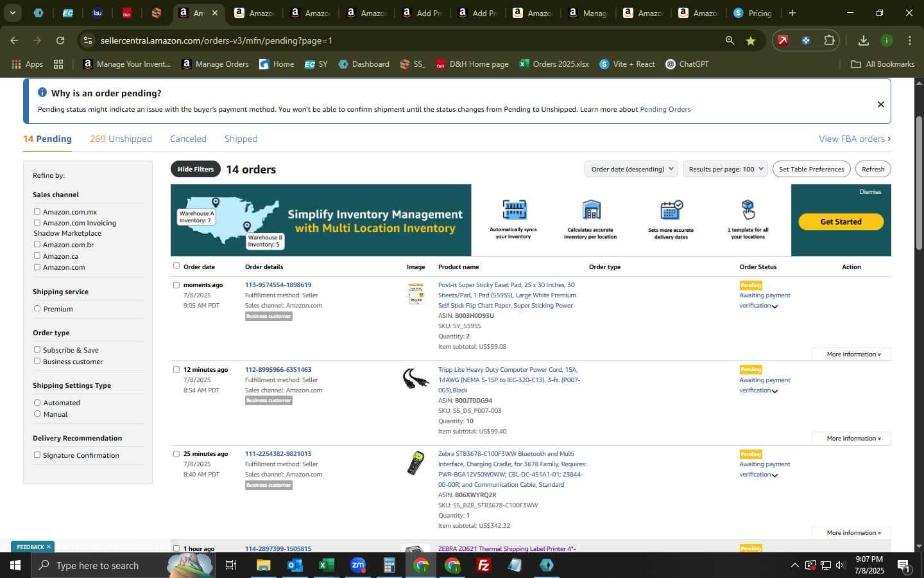Open the browser Downloads icon
The height and width of the screenshot is (578, 924).
pyautogui.click(x=864, y=40)
